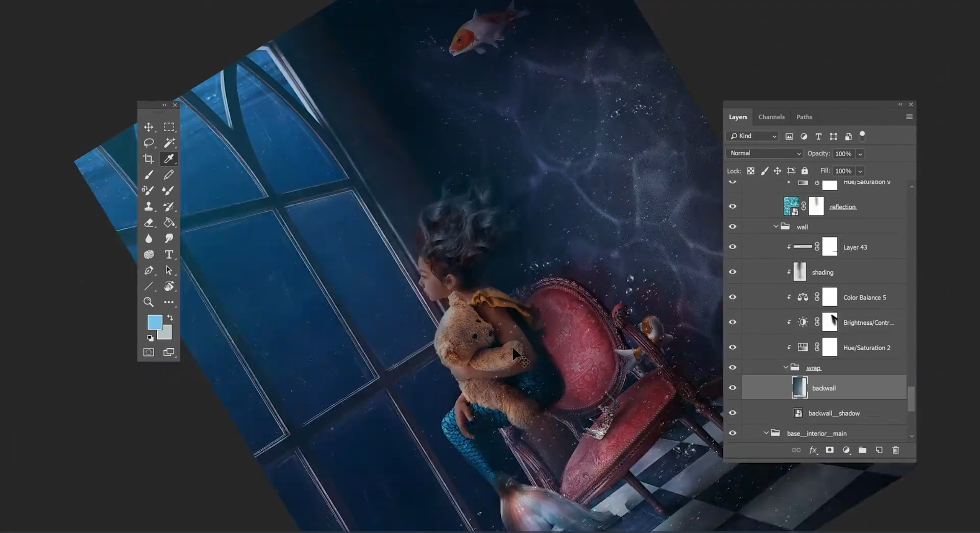Filter layers by pixel layers
This screenshot has height=533, width=980.
[x=789, y=136]
